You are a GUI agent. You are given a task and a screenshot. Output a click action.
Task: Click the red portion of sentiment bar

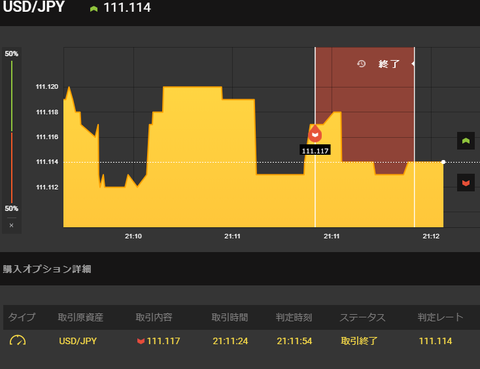pos(12,168)
